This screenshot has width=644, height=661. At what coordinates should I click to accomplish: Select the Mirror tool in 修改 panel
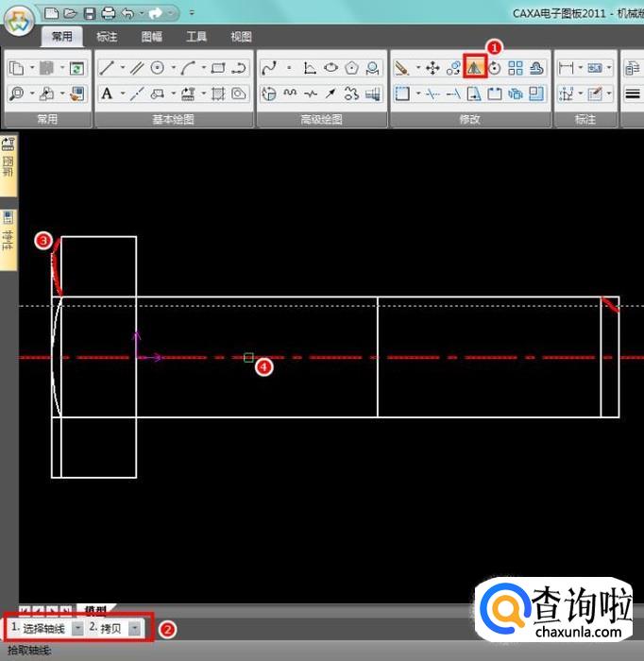coord(474,68)
